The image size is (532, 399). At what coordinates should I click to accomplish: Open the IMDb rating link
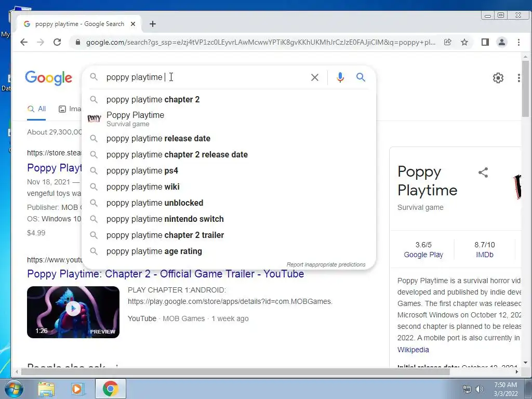(485, 255)
